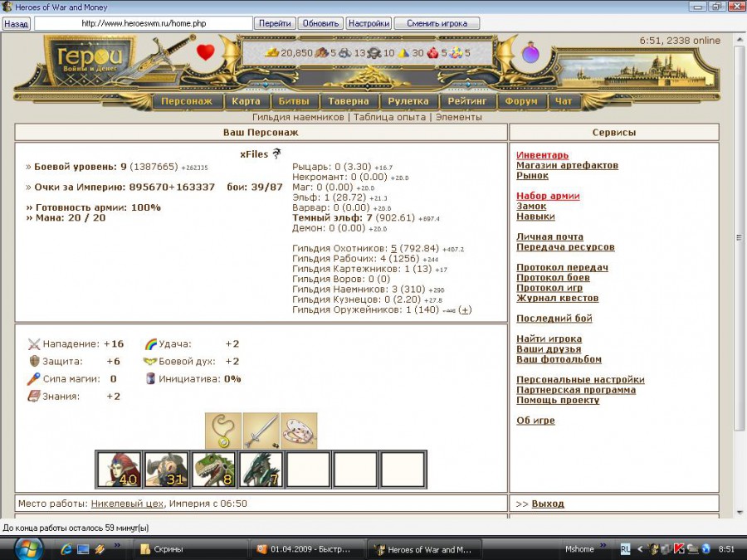Viewport: 747px width, 560px height.
Task: Click the red heart health icon
Action: click(x=205, y=53)
